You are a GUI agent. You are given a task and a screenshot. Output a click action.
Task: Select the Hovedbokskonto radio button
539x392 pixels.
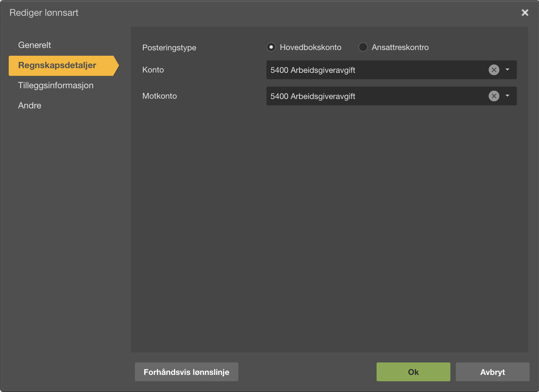tap(271, 47)
